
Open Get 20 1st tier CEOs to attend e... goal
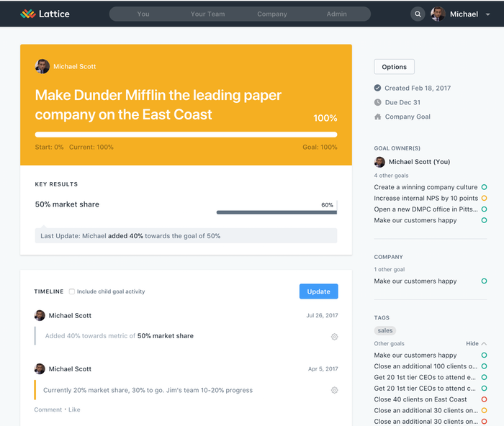(x=425, y=377)
